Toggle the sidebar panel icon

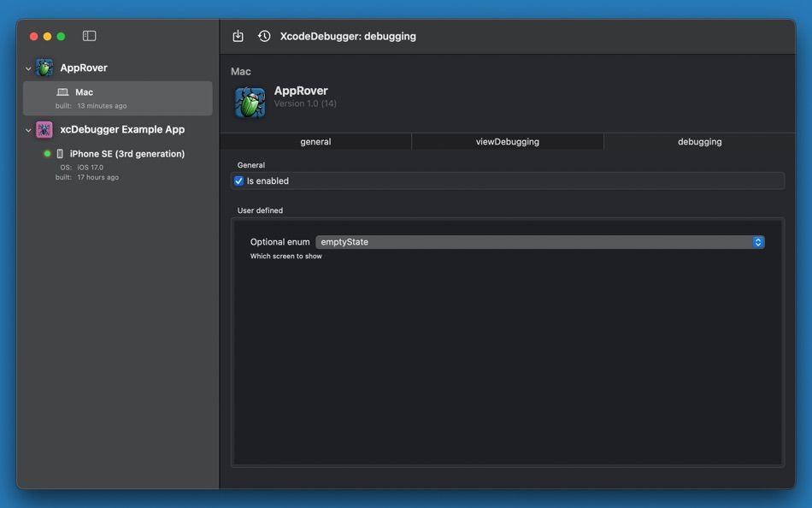click(x=89, y=36)
